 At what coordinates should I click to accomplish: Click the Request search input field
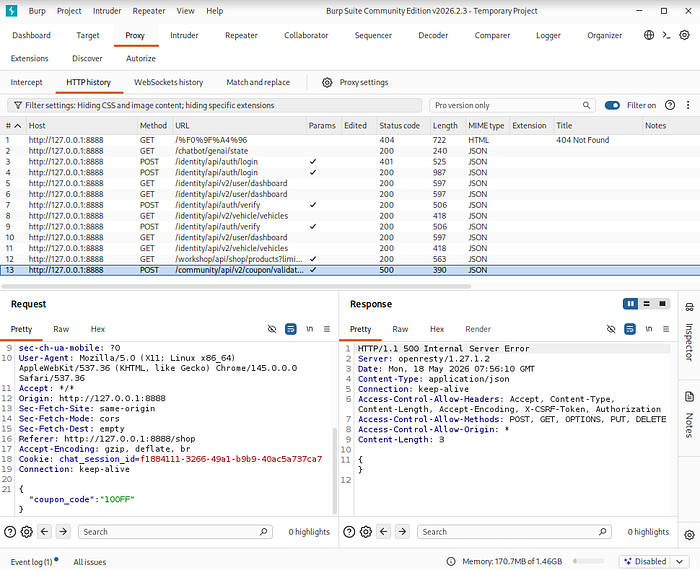point(175,532)
